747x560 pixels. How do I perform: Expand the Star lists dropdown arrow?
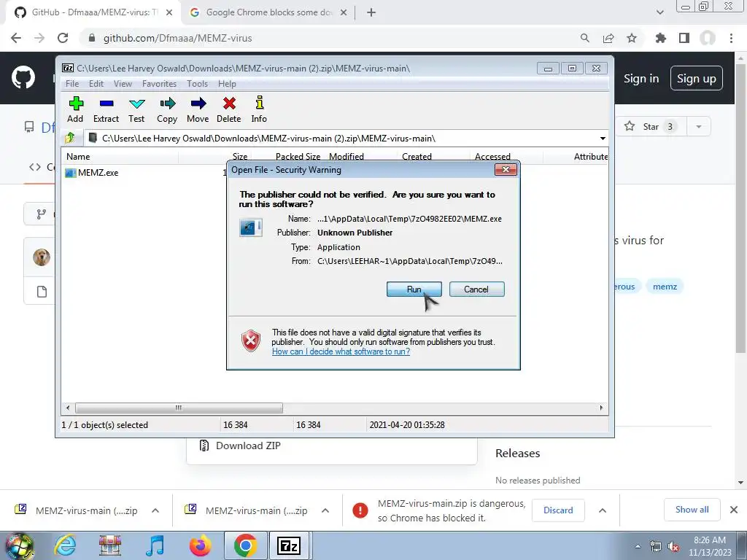click(699, 127)
